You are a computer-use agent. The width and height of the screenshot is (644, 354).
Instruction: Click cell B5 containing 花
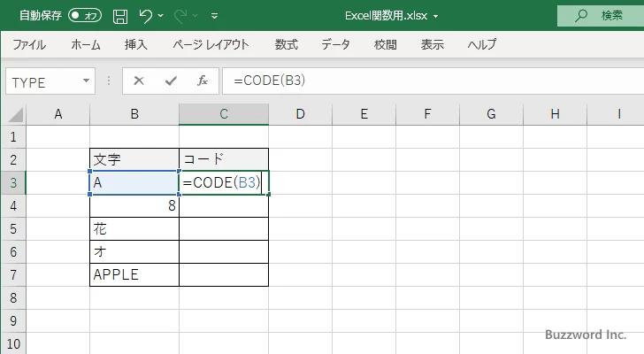[x=134, y=228]
